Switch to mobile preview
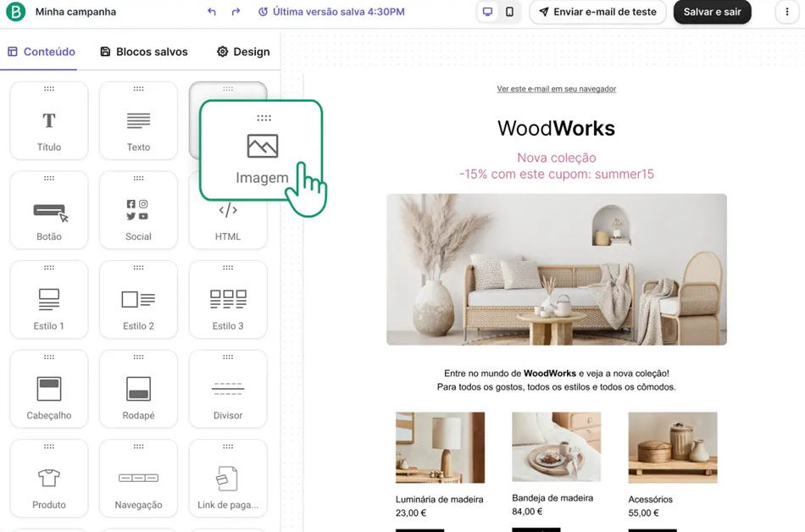805x532 pixels. click(509, 12)
